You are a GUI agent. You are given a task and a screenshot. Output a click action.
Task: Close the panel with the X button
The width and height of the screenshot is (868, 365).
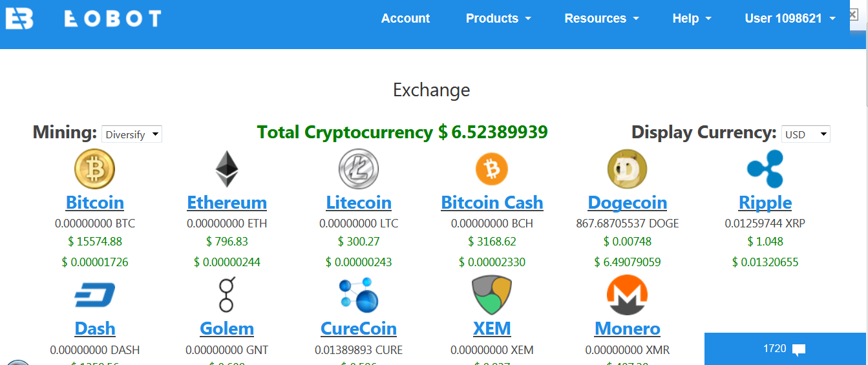pyautogui.click(x=853, y=15)
